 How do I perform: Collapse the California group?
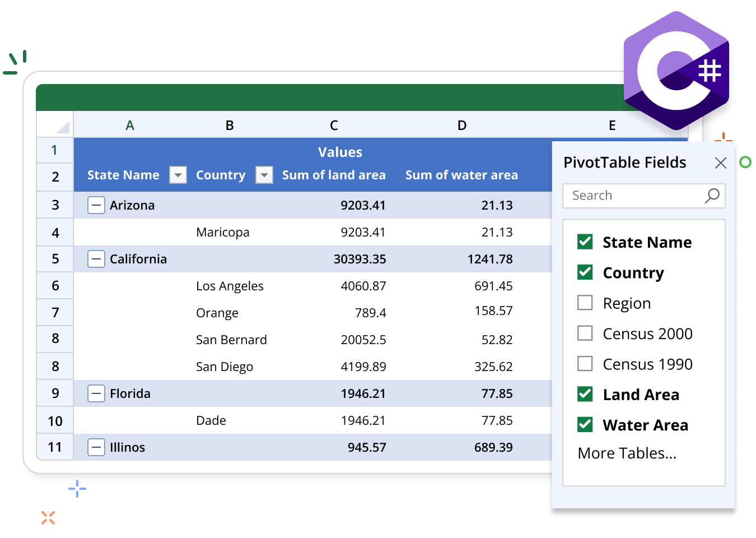pyautogui.click(x=96, y=259)
